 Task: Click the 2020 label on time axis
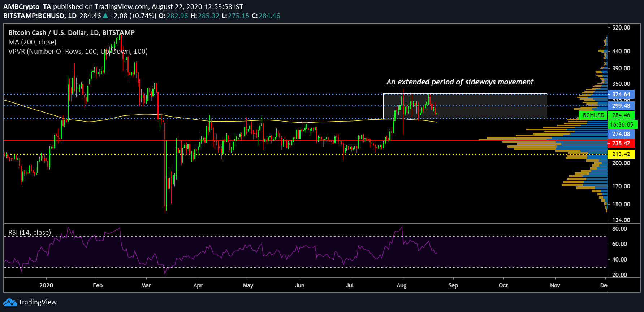pyautogui.click(x=46, y=285)
